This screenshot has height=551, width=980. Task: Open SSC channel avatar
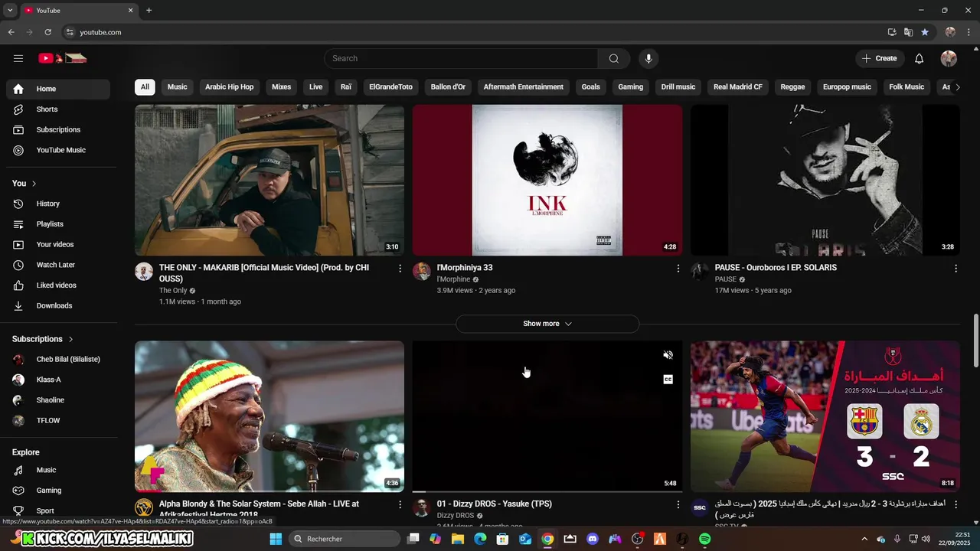(700, 508)
